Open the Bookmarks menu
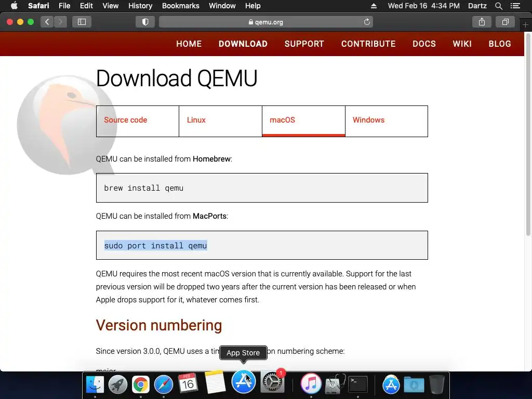Image resolution: width=532 pixels, height=399 pixels. point(180,6)
